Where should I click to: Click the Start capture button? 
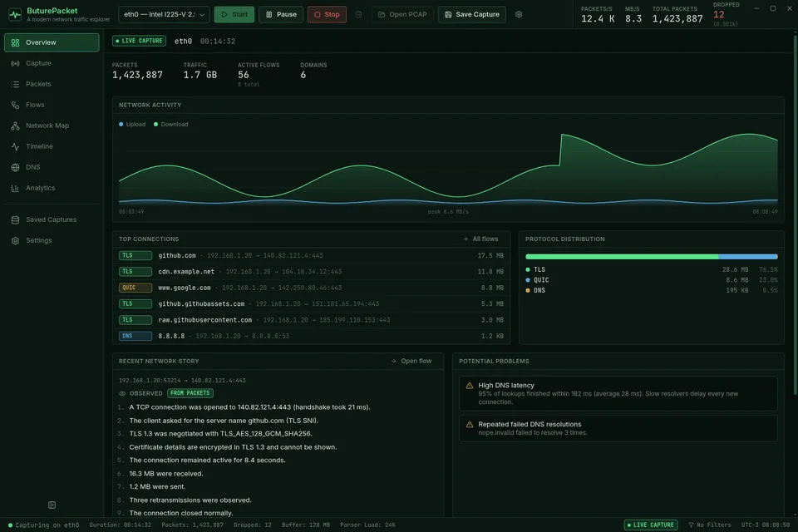coord(234,14)
